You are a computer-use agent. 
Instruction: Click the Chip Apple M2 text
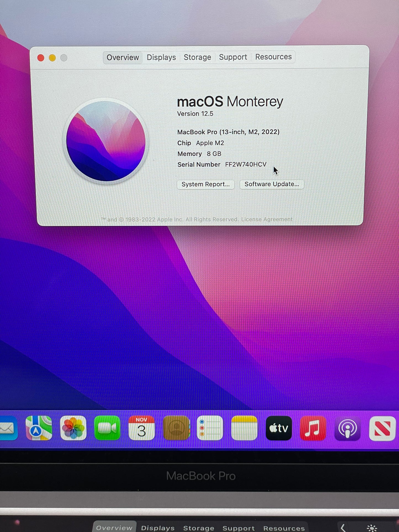(x=200, y=143)
